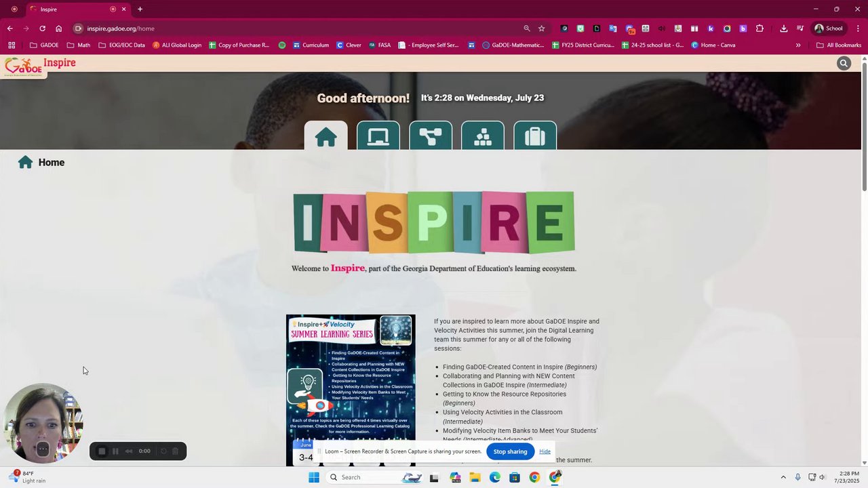Open the EOG/EOC Data bookmarks folder

(121, 45)
